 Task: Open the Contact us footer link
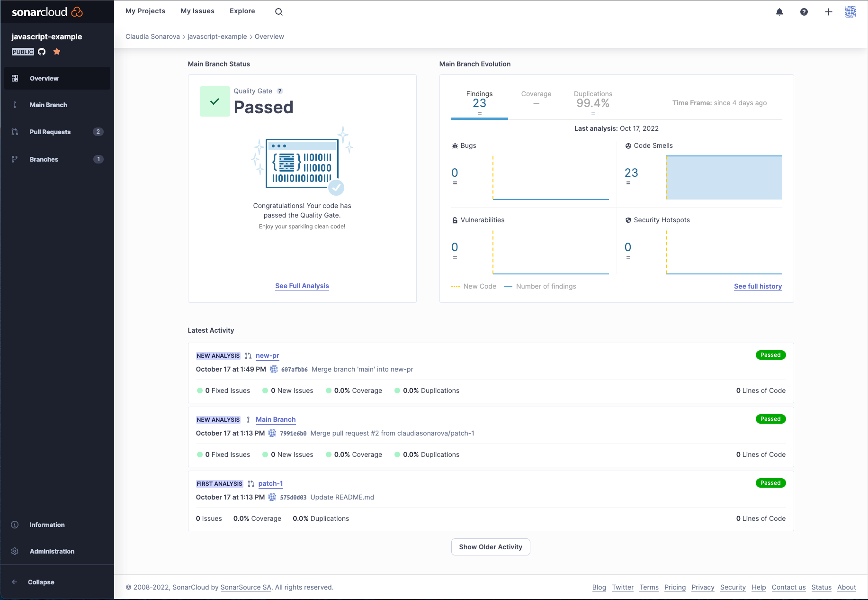(x=788, y=587)
